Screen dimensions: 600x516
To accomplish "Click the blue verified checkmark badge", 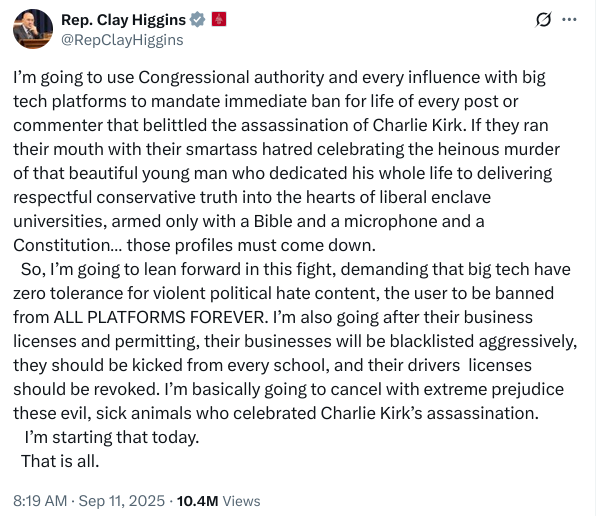I will 196,20.
